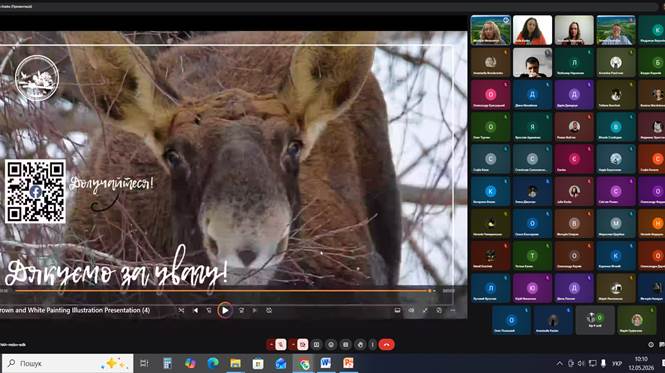The height and width of the screenshot is (373, 665).
Task: Open Calculator from the taskbar
Action: pyautogui.click(x=168, y=363)
